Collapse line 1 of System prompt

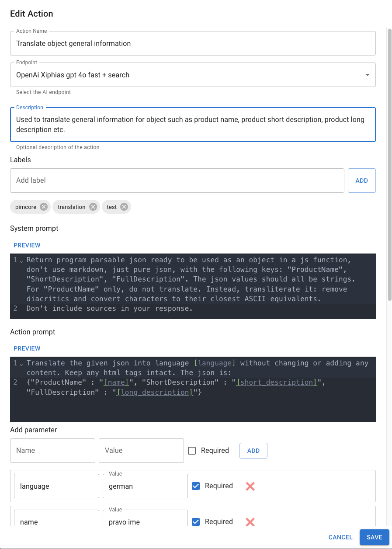(x=21, y=261)
